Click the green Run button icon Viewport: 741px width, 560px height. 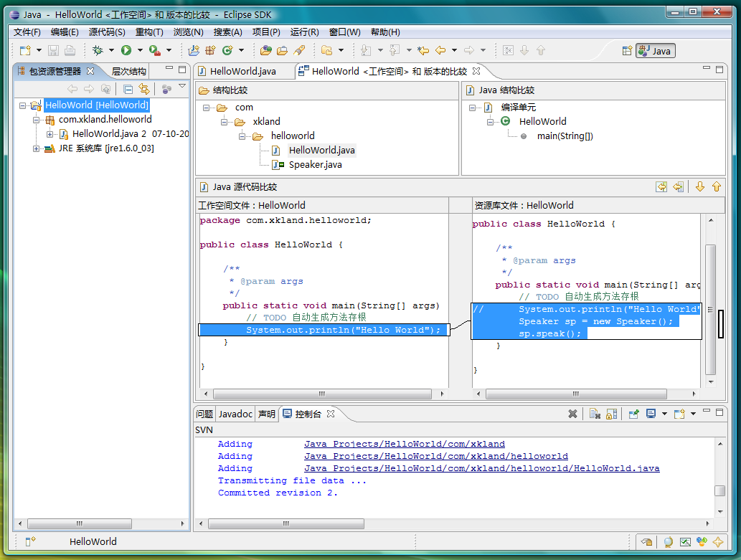point(126,50)
